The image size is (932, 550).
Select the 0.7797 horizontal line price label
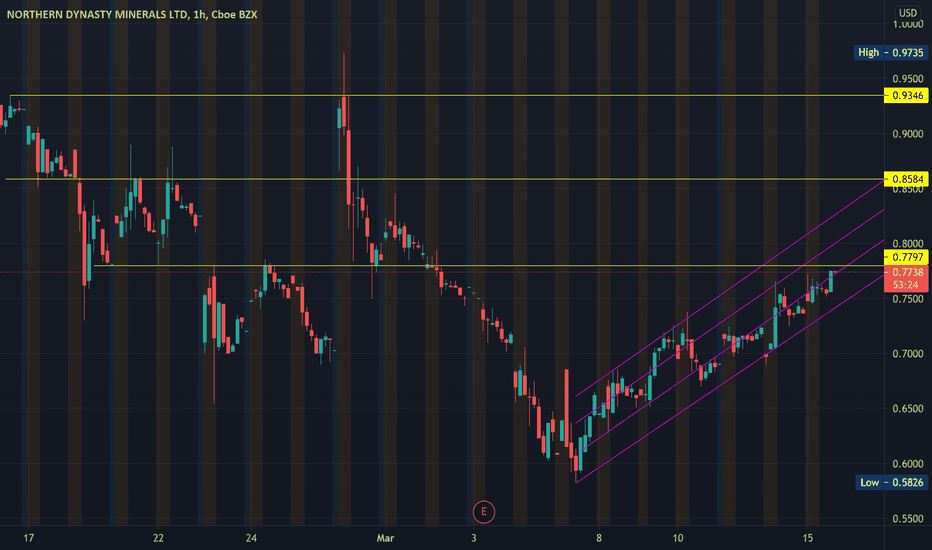pos(906,257)
